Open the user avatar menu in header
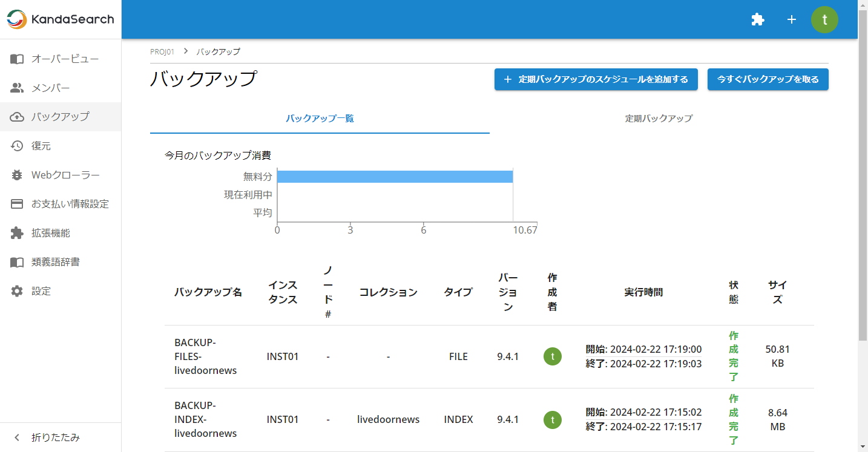This screenshot has height=452, width=868. click(824, 19)
